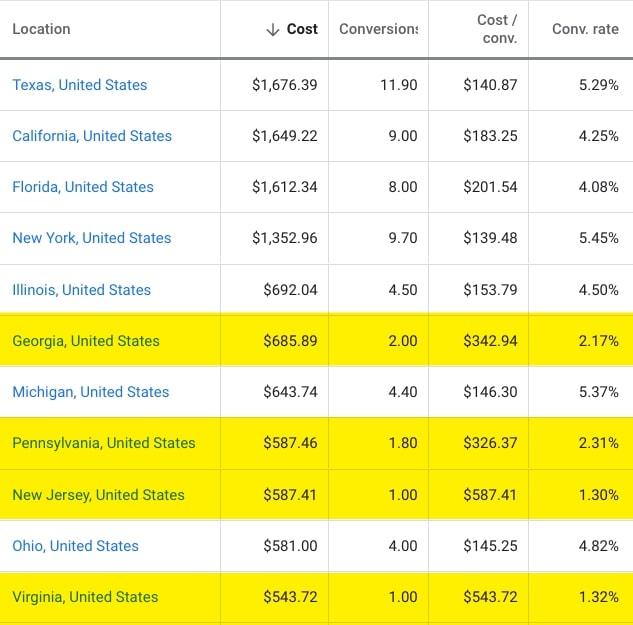This screenshot has height=625, width=633.
Task: Sort by the Conversions column header
Action: coord(378,29)
